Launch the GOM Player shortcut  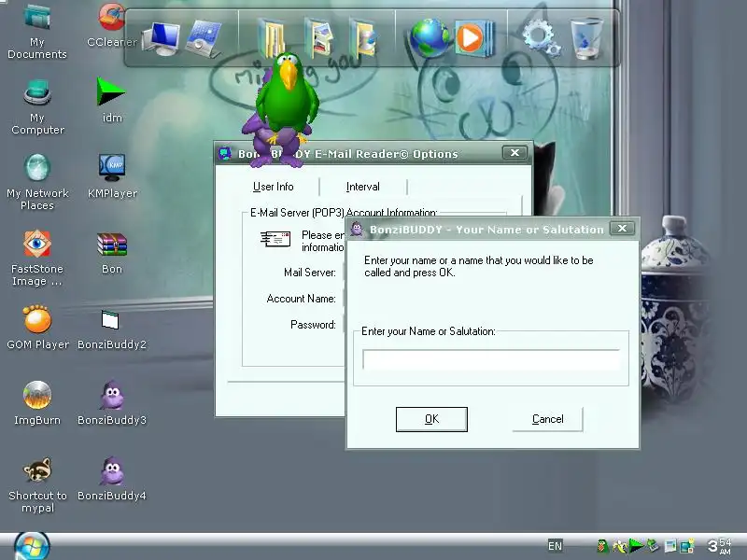pos(37,328)
